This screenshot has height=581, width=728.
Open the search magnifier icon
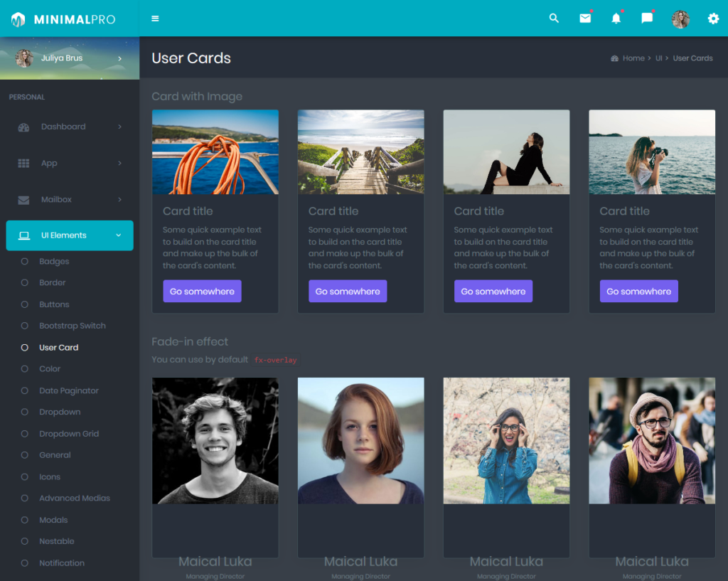(553, 18)
